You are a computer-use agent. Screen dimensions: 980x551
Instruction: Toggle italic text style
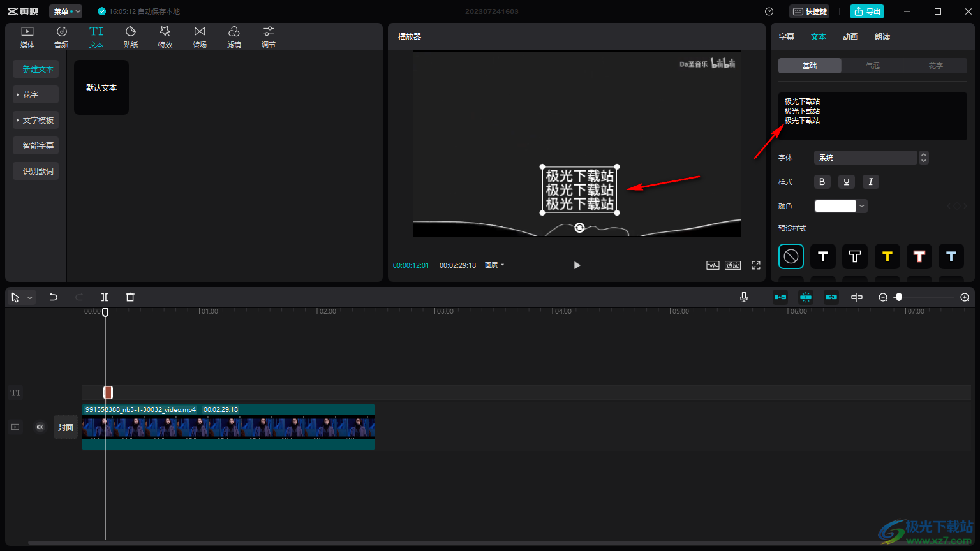tap(871, 182)
